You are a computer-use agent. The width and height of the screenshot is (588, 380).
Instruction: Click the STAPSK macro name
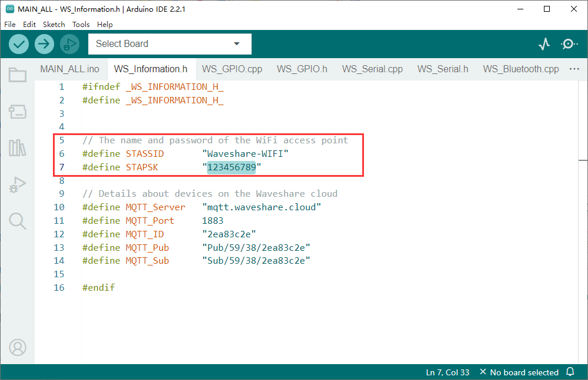pyautogui.click(x=142, y=167)
